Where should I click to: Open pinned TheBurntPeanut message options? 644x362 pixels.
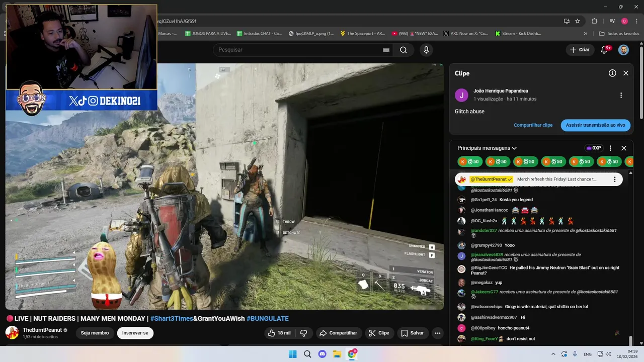pos(614,179)
